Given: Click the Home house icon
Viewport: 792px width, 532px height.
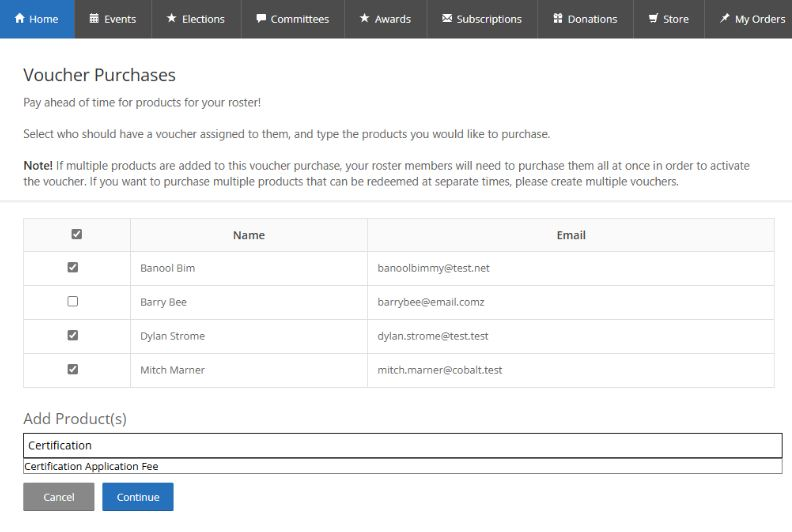Looking at the screenshot, I should point(19,19).
